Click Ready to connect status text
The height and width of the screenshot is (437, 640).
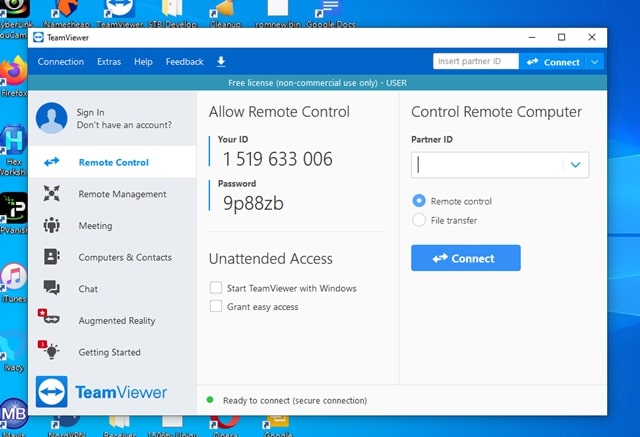295,400
